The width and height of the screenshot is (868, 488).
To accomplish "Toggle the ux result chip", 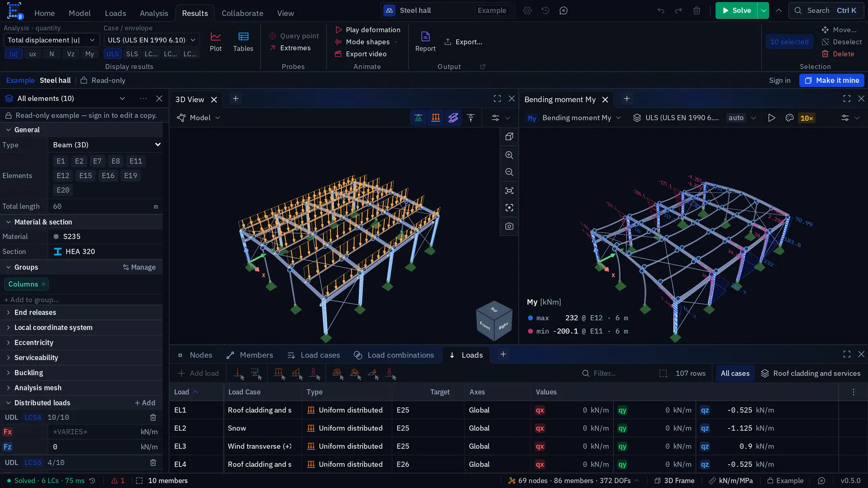I will pyautogui.click(x=33, y=54).
